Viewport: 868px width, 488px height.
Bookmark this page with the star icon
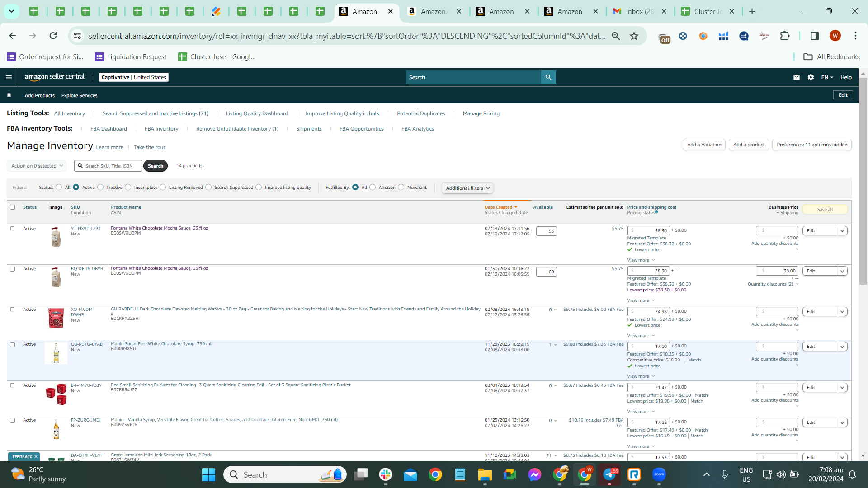[634, 36]
